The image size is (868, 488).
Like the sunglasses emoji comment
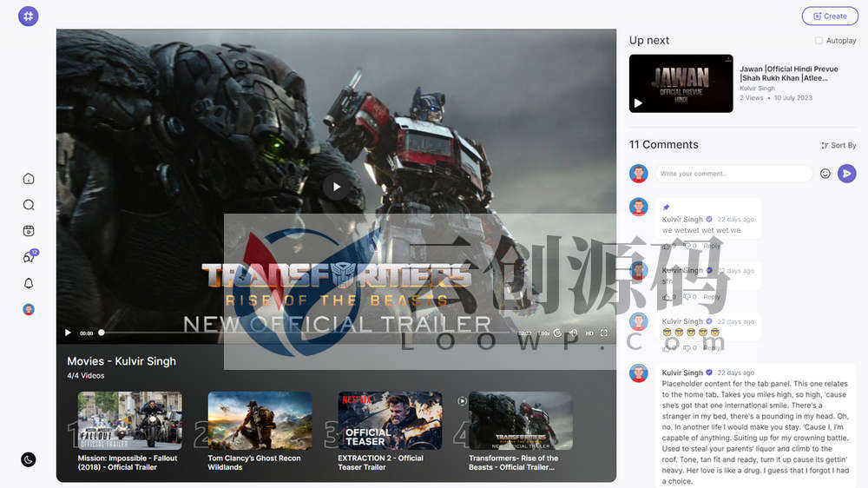tap(668, 348)
